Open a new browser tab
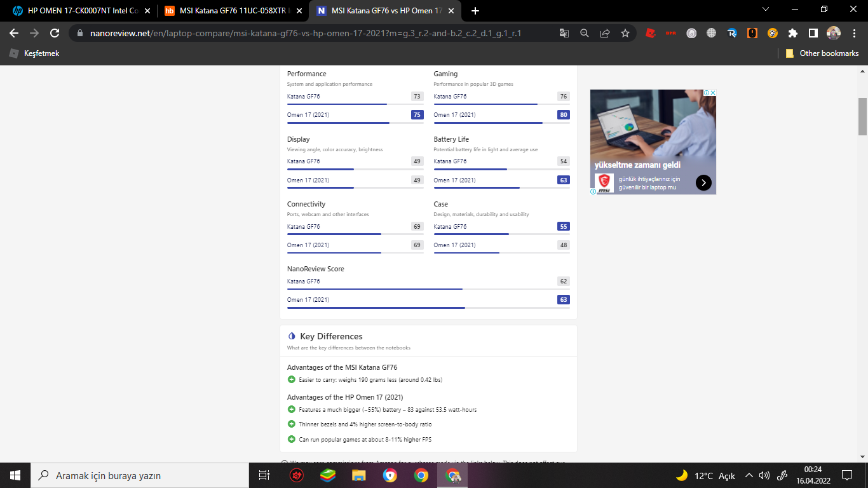 click(475, 11)
